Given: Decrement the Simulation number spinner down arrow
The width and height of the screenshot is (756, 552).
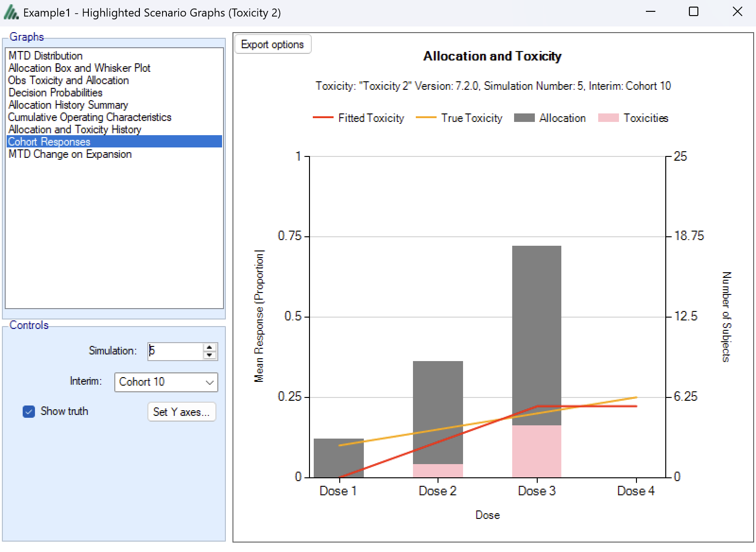Looking at the screenshot, I should (210, 355).
